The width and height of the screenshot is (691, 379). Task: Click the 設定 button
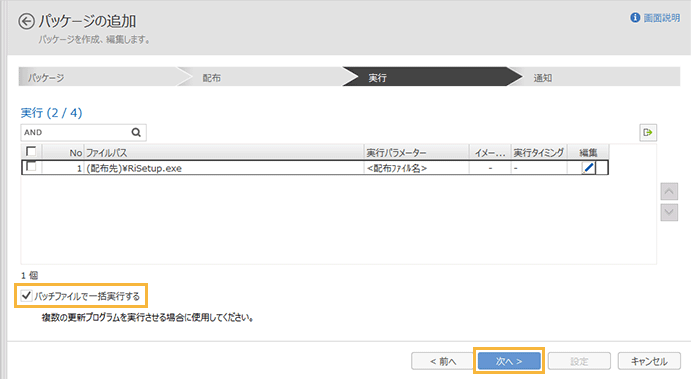579,361
